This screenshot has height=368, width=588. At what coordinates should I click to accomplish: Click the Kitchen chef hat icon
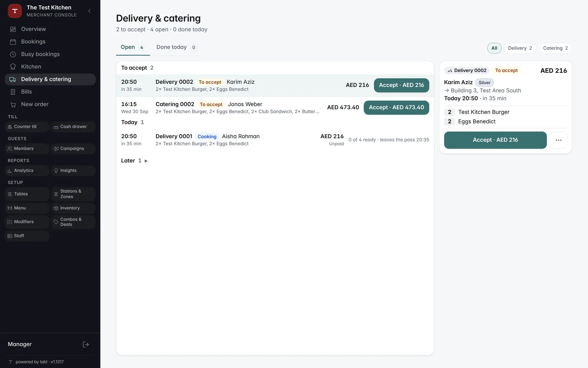point(13,67)
